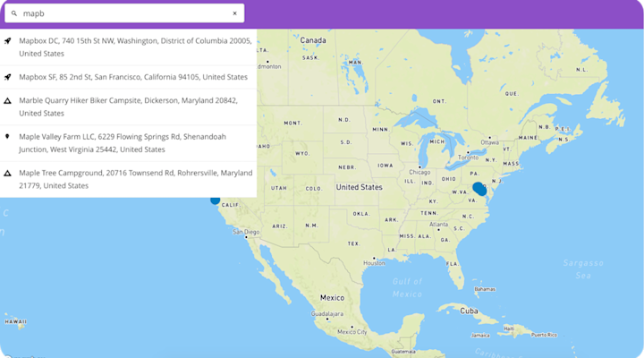Pick Marble Quarry Hiker Biker Campsite result
Screen dimensions: 644x358
point(128,107)
